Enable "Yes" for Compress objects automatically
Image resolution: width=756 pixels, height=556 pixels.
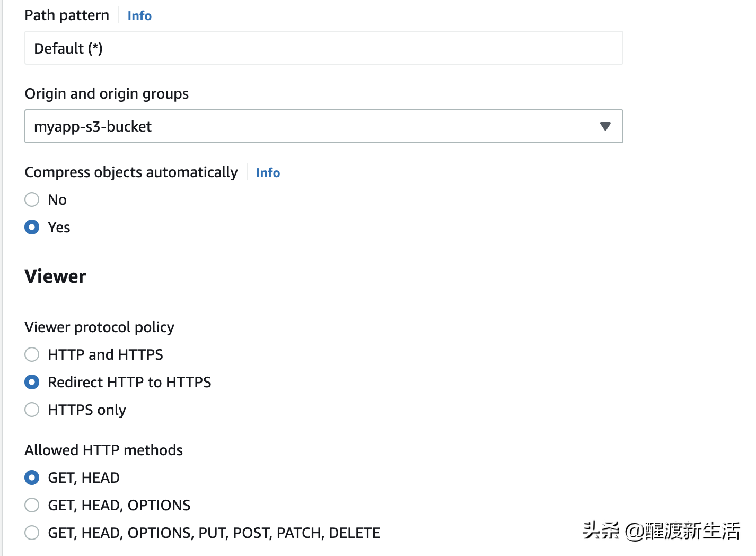(32, 227)
